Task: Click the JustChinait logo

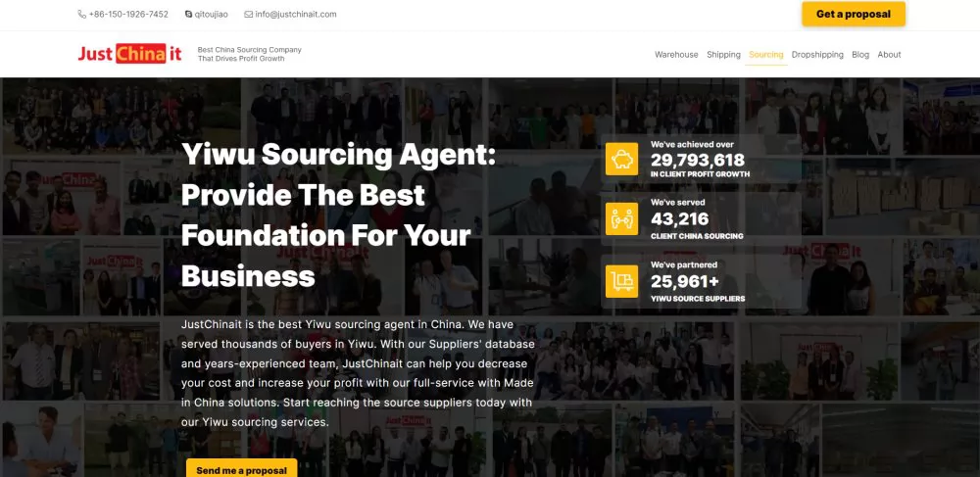Action: pyautogui.click(x=130, y=54)
